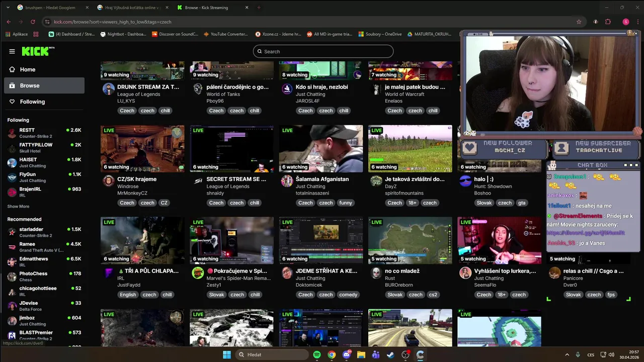
Task: Click FlyGun avatar in sidebar
Action: click(12, 177)
